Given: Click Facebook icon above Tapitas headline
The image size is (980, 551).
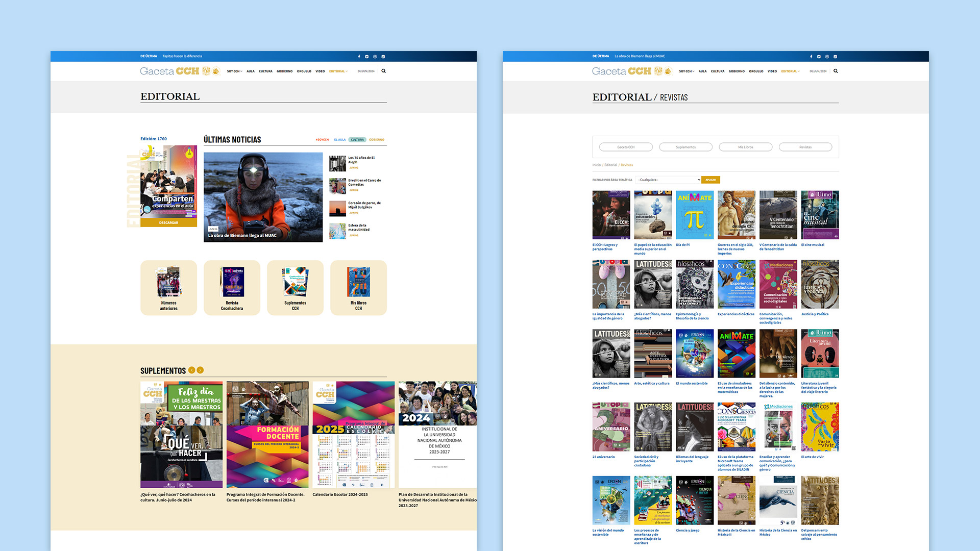Looking at the screenshot, I should [x=359, y=57].
